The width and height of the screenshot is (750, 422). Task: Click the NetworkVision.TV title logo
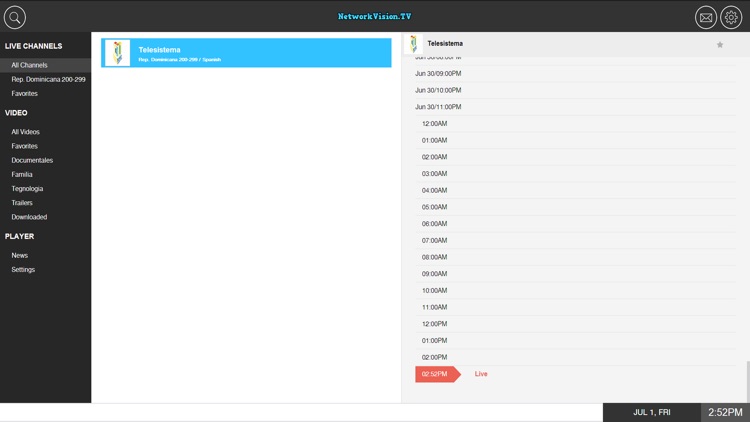click(x=375, y=16)
